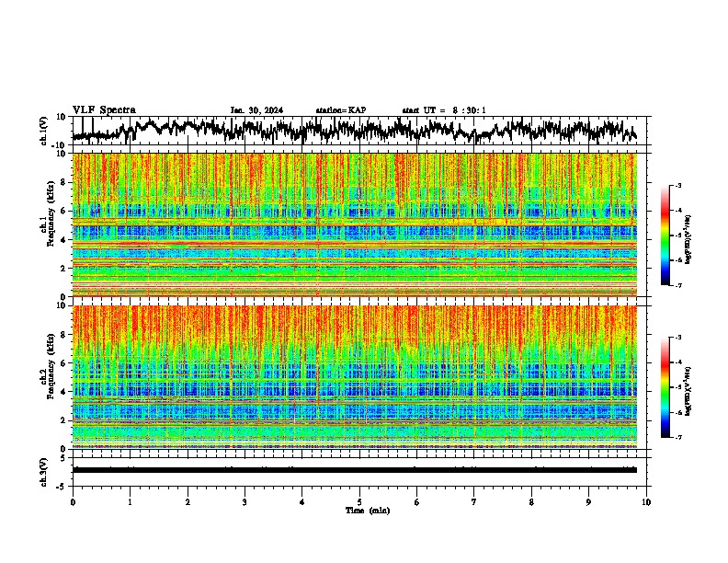
Task: Click the "-7" label on ch.2 colorbar
Action: [x=678, y=438]
